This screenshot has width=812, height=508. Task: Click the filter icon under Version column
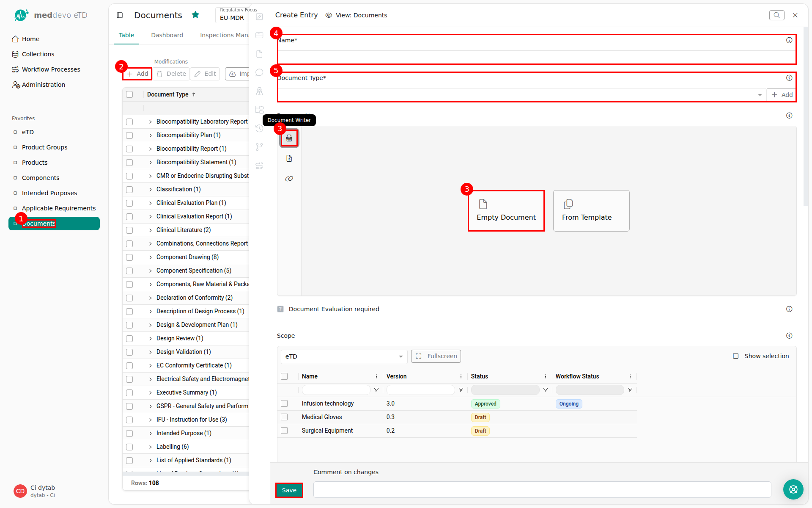tap(461, 390)
